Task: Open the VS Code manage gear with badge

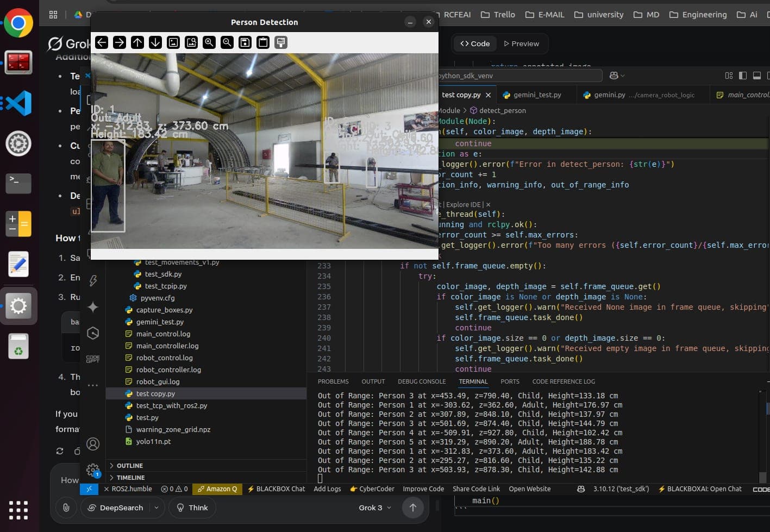Action: (x=93, y=470)
